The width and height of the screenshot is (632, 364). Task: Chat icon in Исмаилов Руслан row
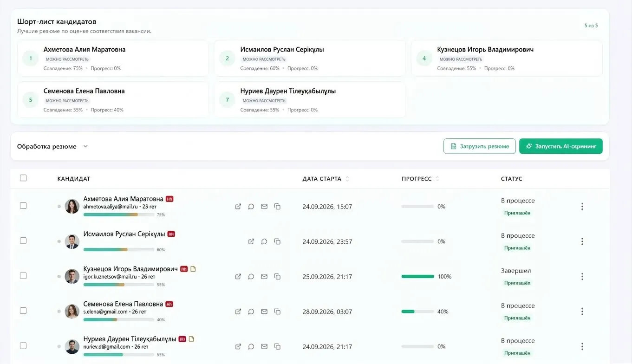pos(264,241)
